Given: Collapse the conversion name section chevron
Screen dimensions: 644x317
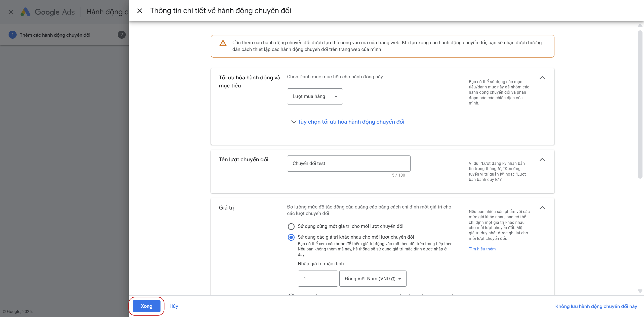Looking at the screenshot, I should coord(542,160).
